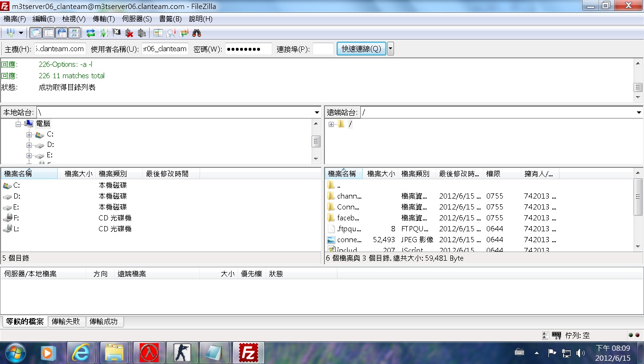The height and width of the screenshot is (364, 644).
Task: Click the 密碼(W) password field
Action: 249,49
